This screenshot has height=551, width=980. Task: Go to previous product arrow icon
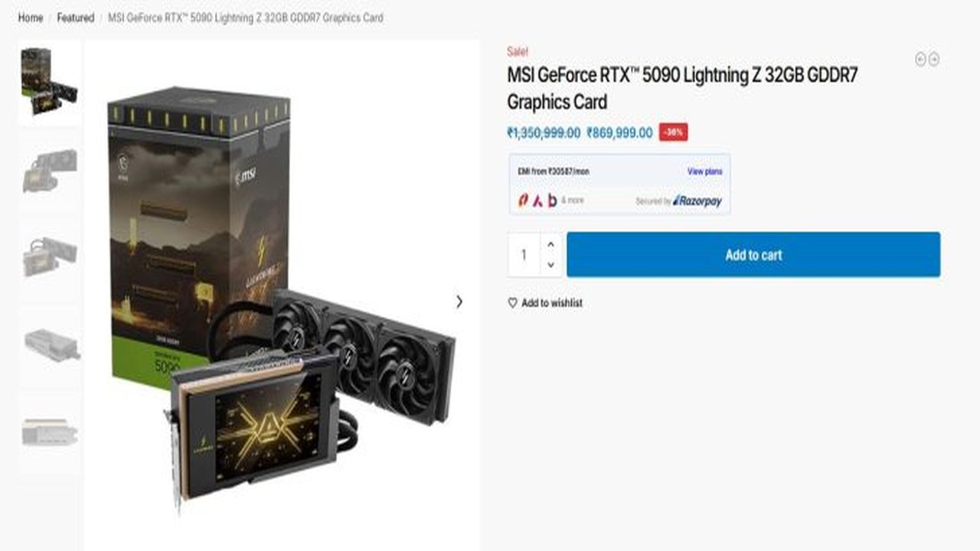(x=920, y=60)
